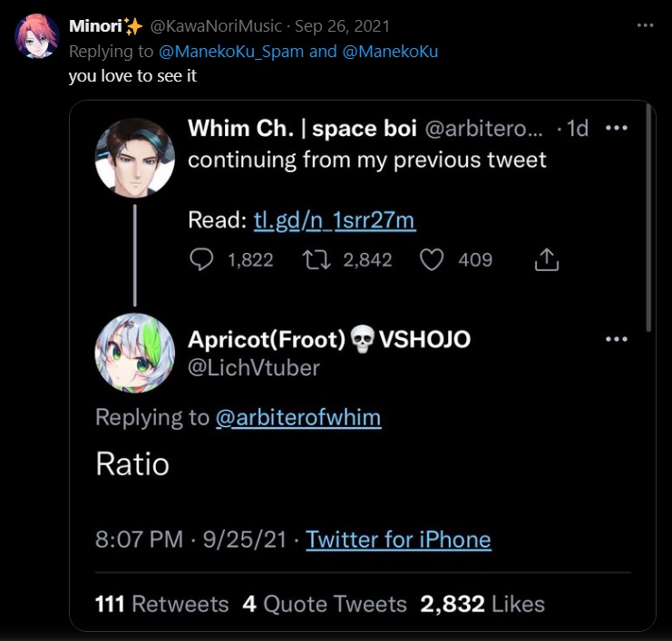Click the Twitter for iPhone link
The image size is (672, 641).
click(398, 539)
